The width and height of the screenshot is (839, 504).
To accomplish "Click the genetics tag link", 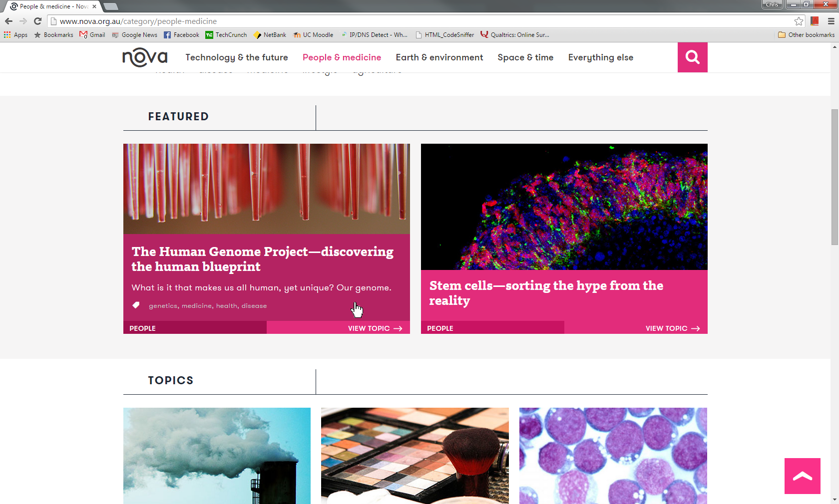I will coord(163,306).
